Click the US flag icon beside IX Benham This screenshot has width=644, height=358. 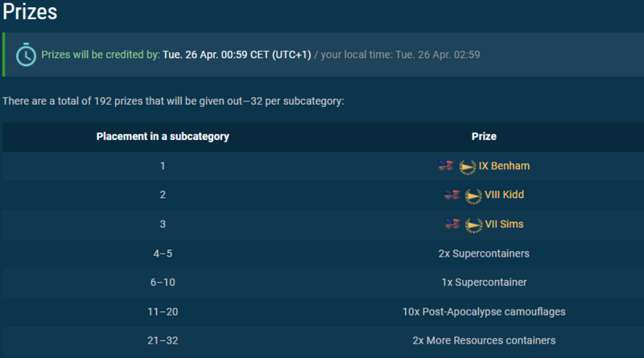click(x=446, y=166)
